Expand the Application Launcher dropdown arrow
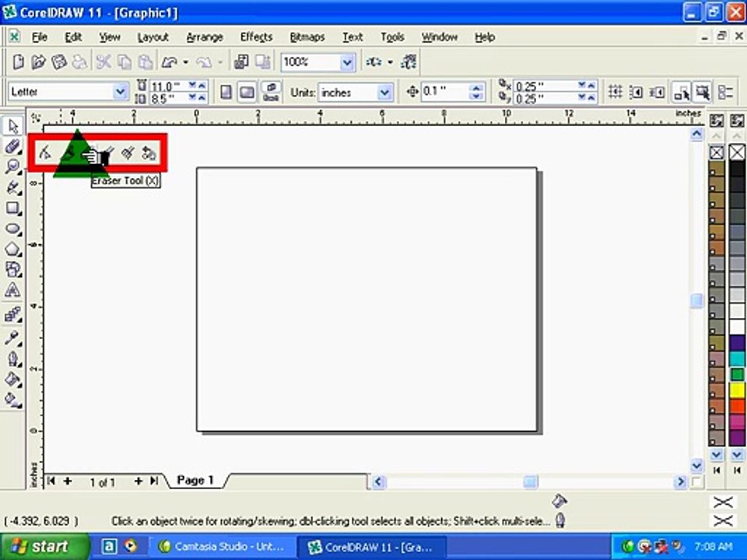 coord(390,62)
